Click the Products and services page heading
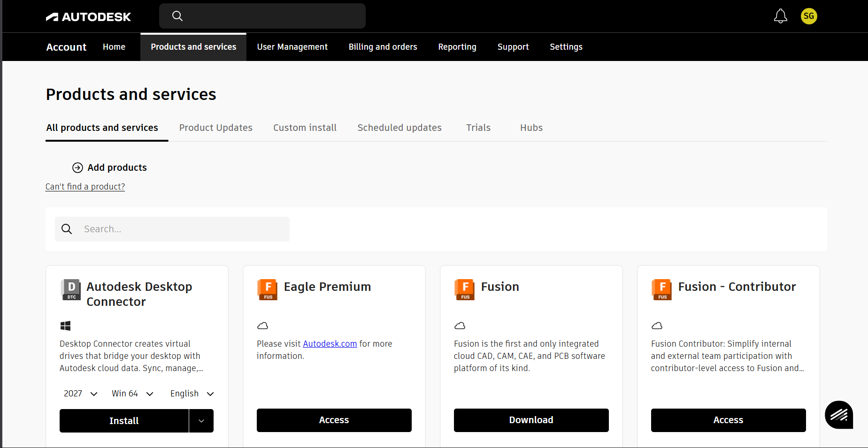Screen dimensions: 868x448 click(131, 94)
